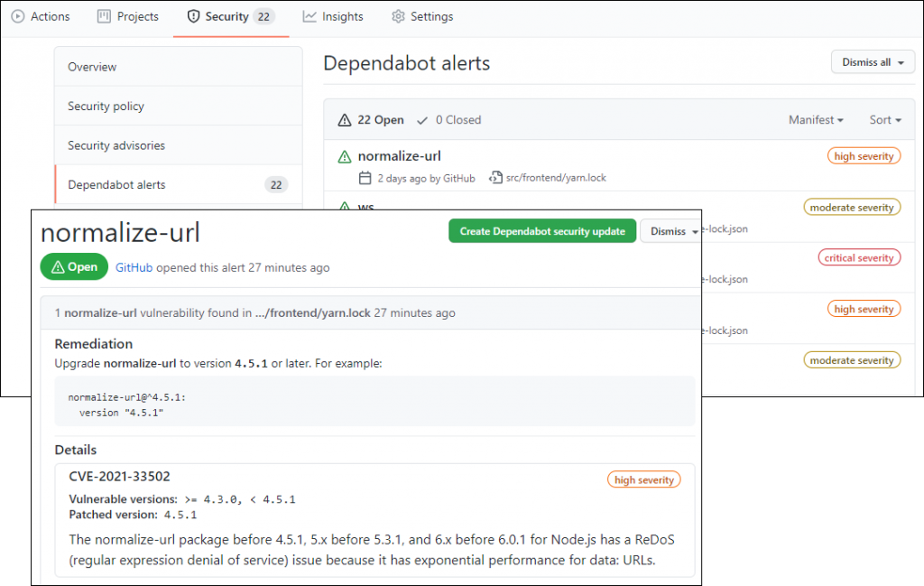This screenshot has height=586, width=924.
Task: Click the shield icon on the Security tab
Action: [x=192, y=15]
